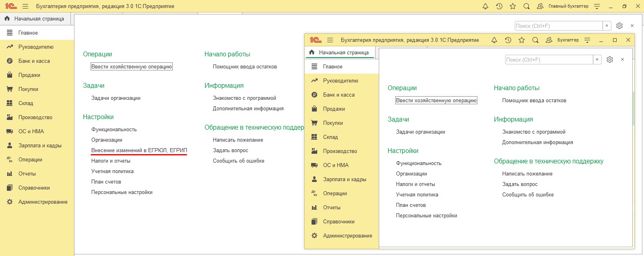
Task: Open Банк и касса in back window sidebar
Action: 37,61
